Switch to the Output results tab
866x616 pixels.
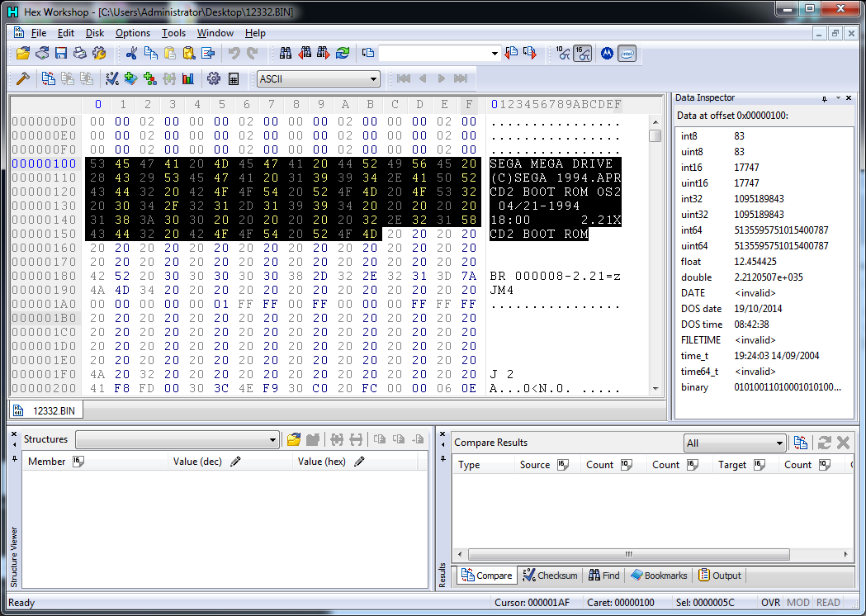coord(720,575)
